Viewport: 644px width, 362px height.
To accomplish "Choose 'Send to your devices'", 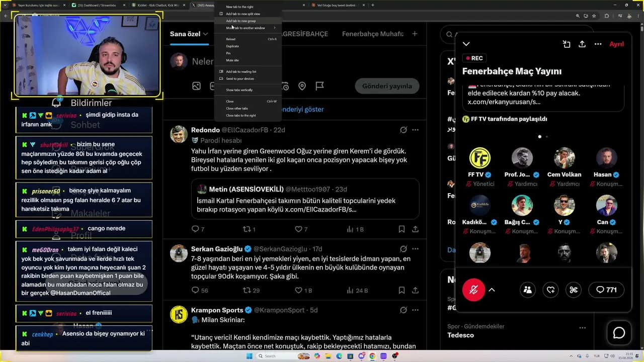I will (x=247, y=79).
